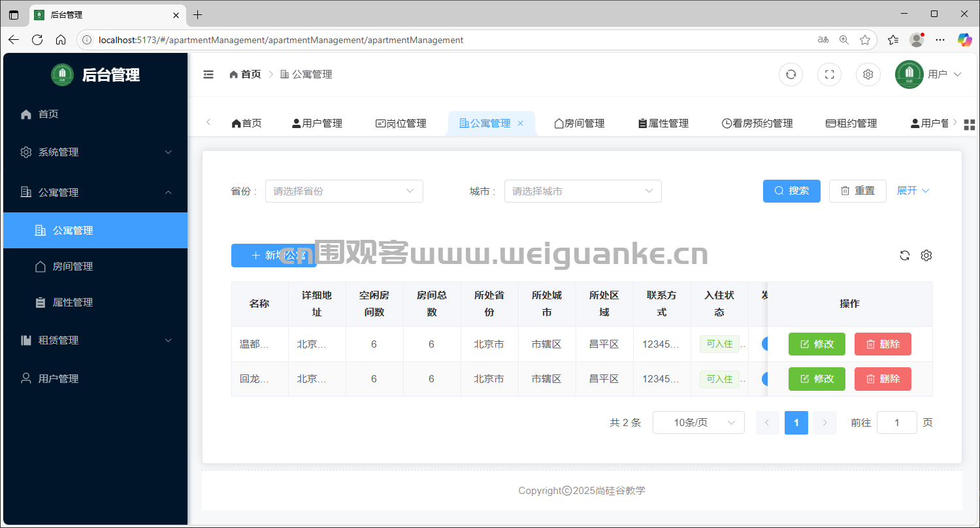
Task: Bookmark page with the star icon
Action: point(865,40)
